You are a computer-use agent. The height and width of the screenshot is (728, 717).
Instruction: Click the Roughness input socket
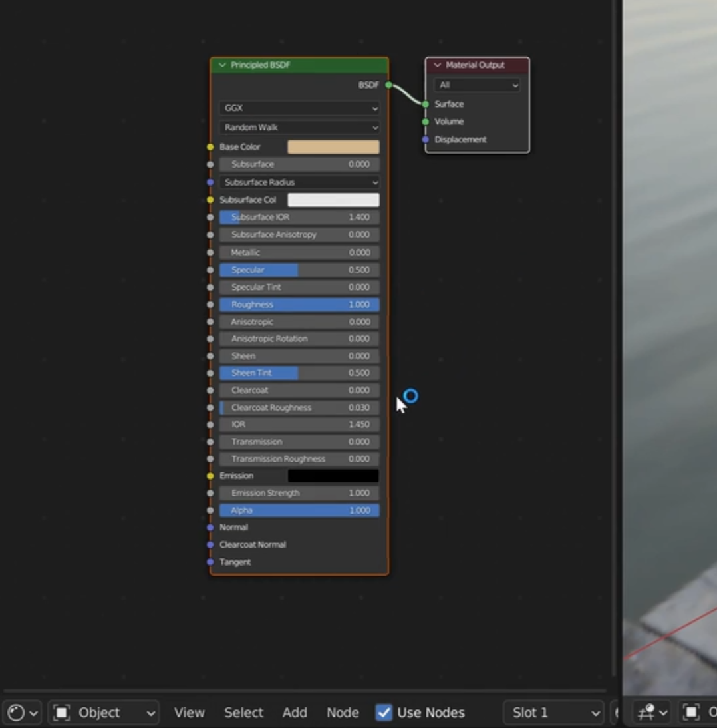[x=210, y=305]
